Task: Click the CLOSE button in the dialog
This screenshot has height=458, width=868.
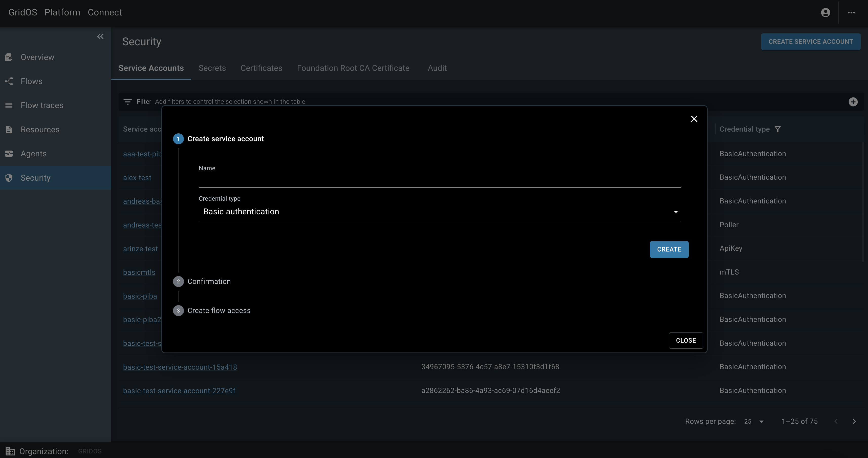Action: [x=686, y=340]
